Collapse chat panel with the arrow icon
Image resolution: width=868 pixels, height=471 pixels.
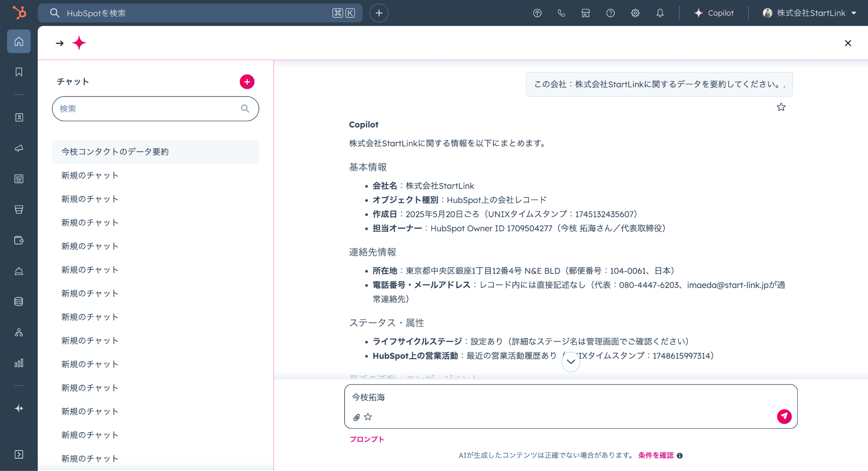(60, 43)
